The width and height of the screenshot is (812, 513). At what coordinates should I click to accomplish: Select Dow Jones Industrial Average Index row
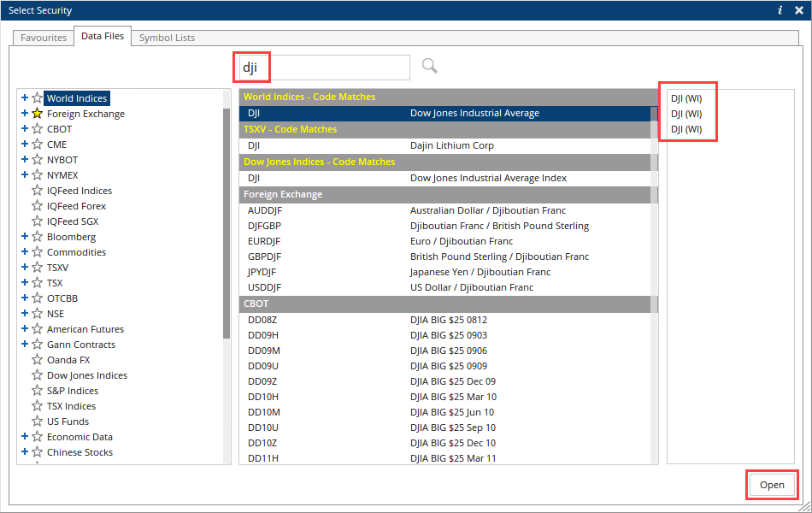pyautogui.click(x=444, y=178)
